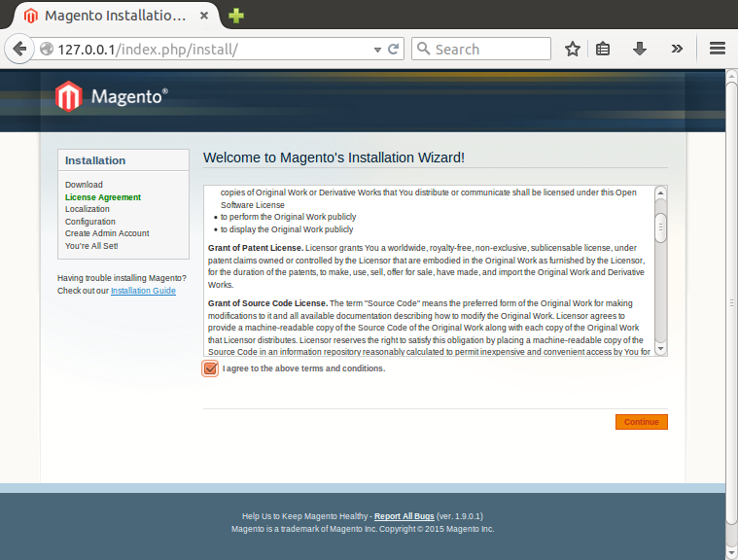Click the Magento trademark copyright footer line
Image resolution: width=738 pixels, height=560 pixels.
363,529
